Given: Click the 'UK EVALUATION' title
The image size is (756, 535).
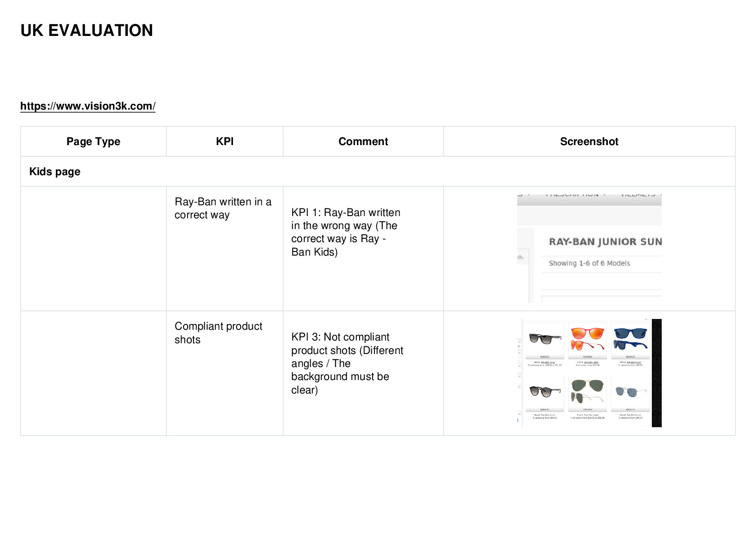Looking at the screenshot, I should pyautogui.click(x=87, y=31).
